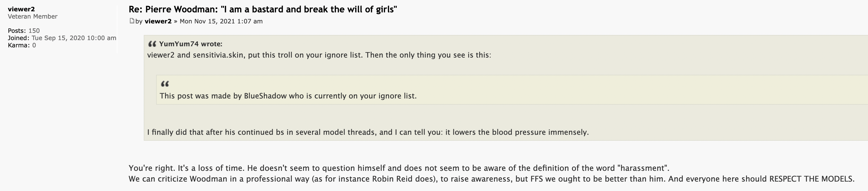Click the small post document icon

click(x=132, y=21)
